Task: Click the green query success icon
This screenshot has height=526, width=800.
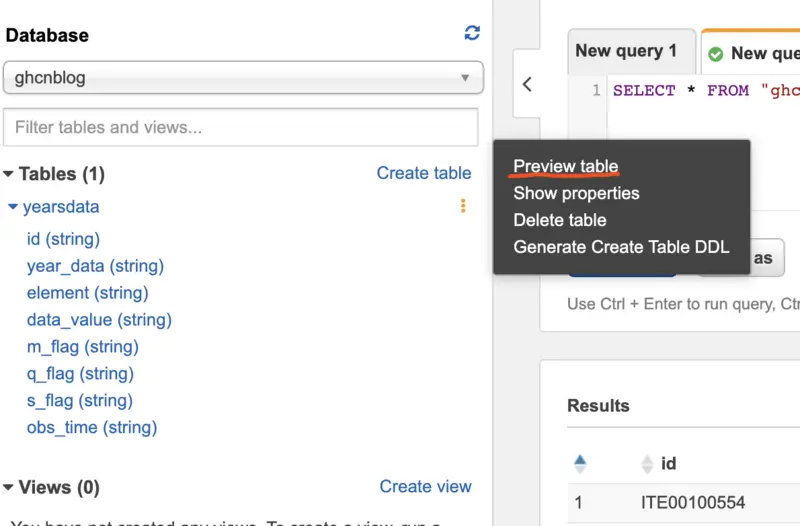Action: [716, 54]
